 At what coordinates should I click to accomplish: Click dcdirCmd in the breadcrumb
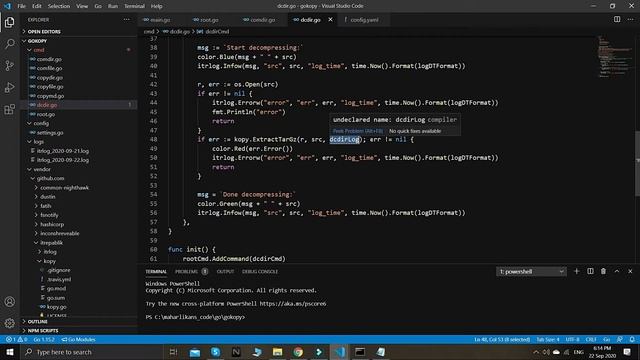click(x=217, y=31)
